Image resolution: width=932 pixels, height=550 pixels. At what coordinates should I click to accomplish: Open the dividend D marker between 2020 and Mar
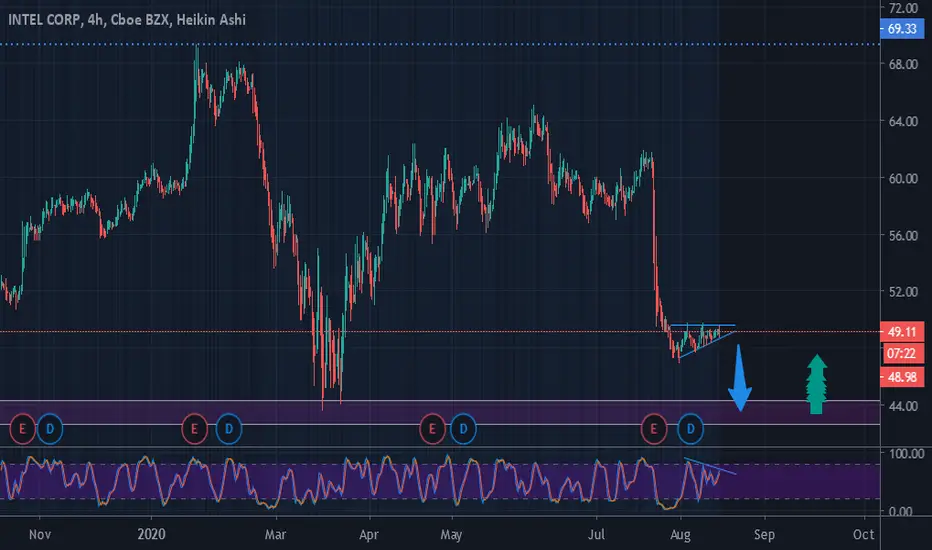[229, 429]
